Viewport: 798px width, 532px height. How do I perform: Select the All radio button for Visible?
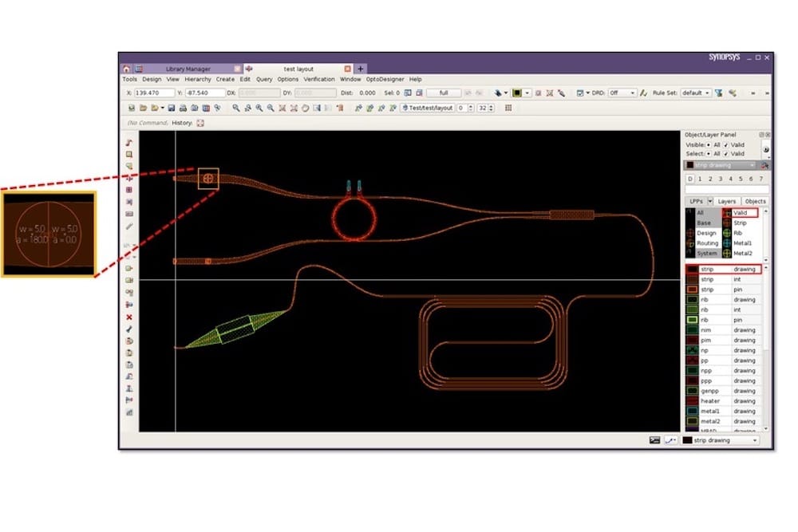point(709,143)
